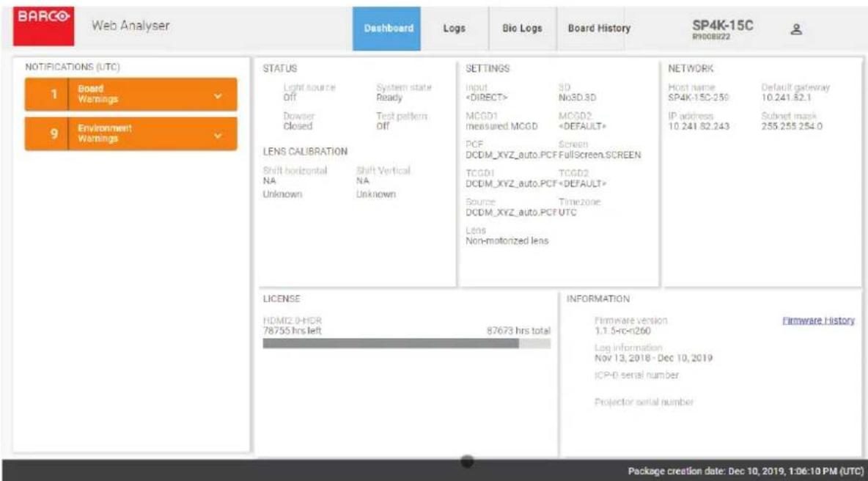Screen dimensions: 868x481
Task: Click the ICP-D serial number label
Action: point(636,375)
